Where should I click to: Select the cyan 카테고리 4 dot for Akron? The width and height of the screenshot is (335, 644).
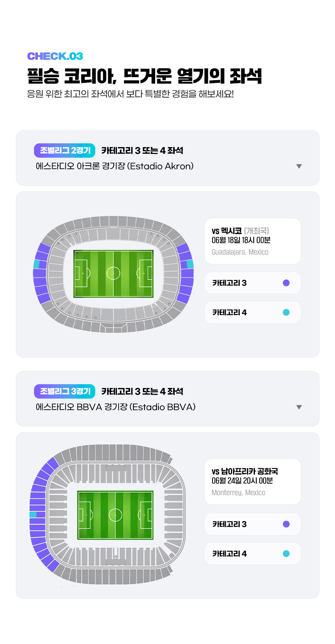tap(286, 312)
